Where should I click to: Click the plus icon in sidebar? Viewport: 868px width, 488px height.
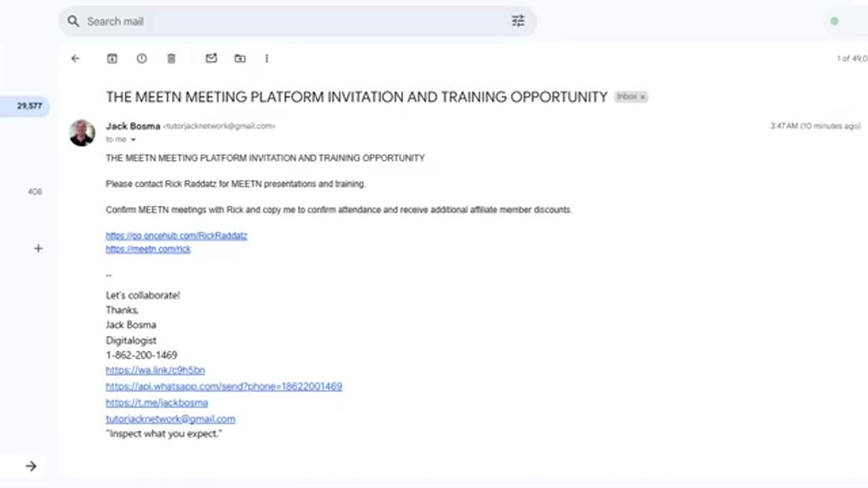38,249
